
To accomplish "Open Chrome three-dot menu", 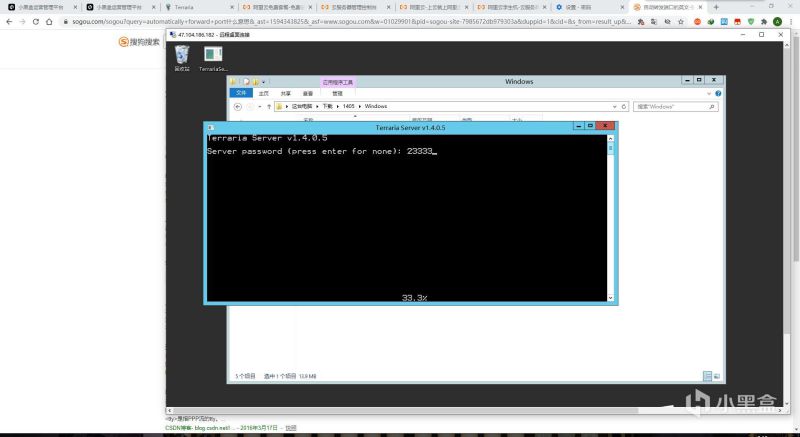I will click(790, 22).
